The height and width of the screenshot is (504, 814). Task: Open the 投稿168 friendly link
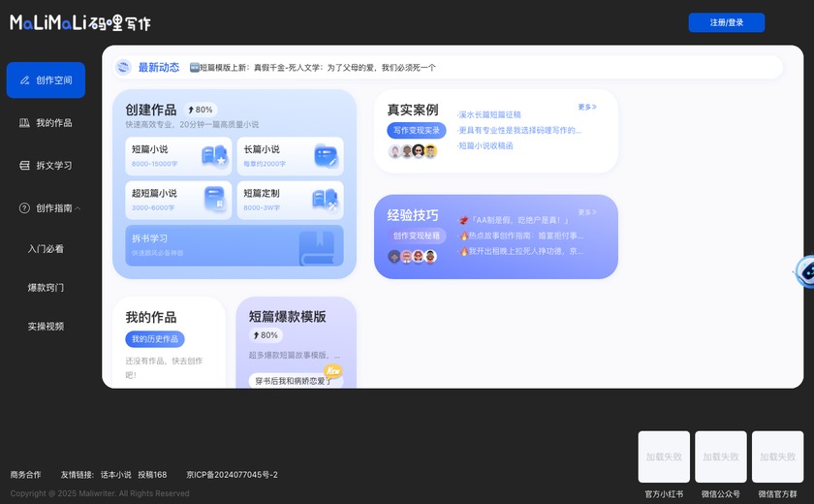coord(152,474)
